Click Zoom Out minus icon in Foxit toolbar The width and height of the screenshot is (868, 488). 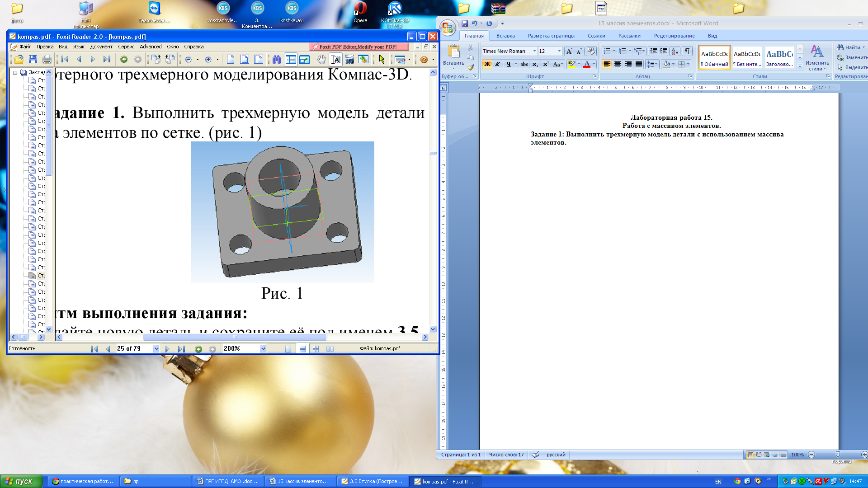189,59
